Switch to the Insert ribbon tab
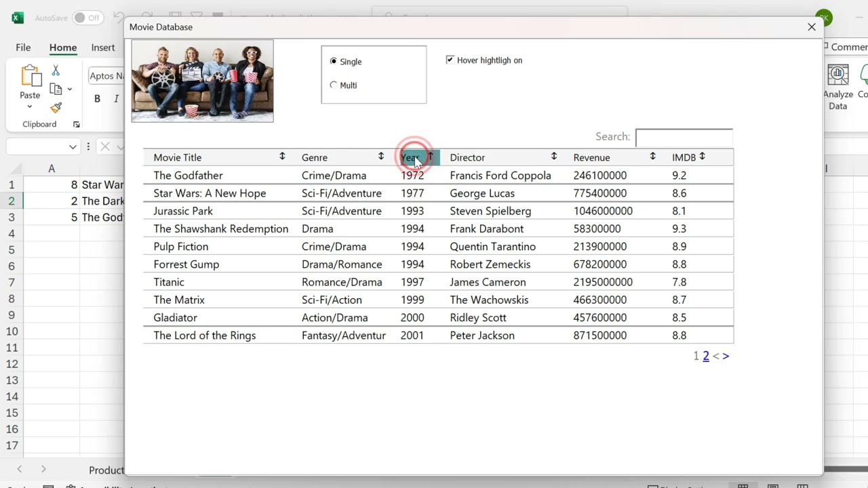The height and width of the screenshot is (488, 868). coord(103,47)
